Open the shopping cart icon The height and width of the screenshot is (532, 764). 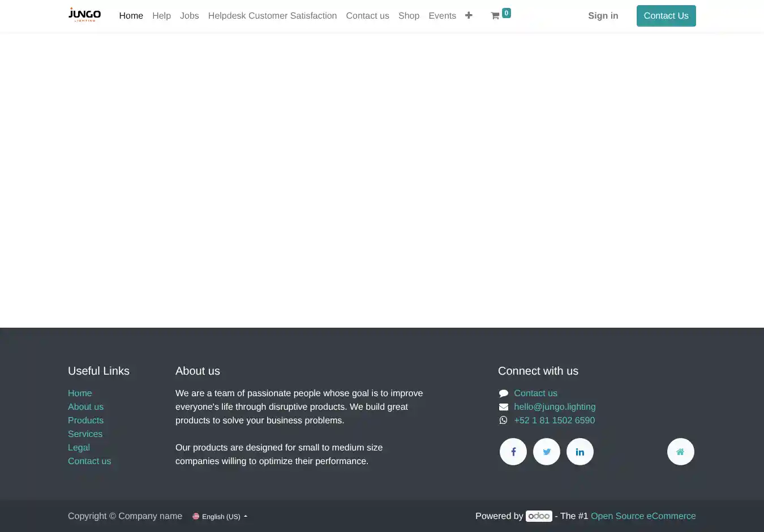495,16
